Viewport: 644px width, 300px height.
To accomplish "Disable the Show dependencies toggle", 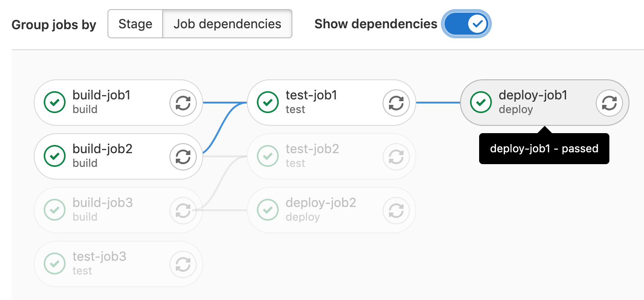I will click(x=466, y=24).
